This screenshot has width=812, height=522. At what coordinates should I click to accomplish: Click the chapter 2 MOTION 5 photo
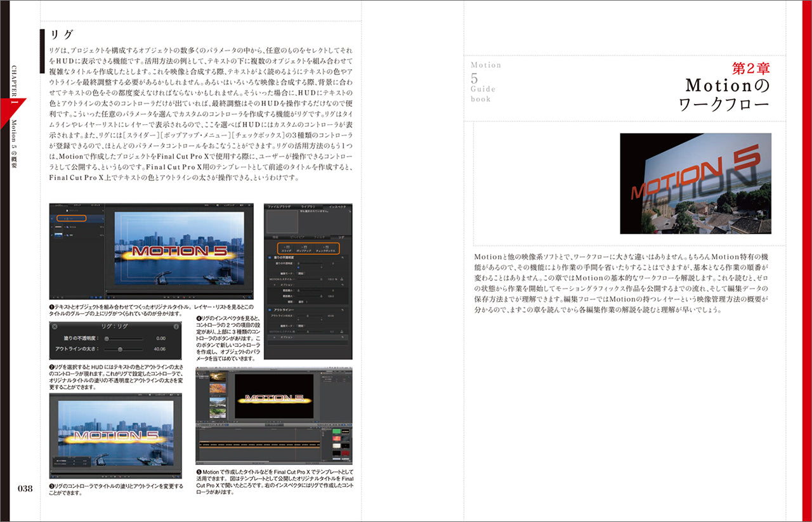click(x=695, y=183)
